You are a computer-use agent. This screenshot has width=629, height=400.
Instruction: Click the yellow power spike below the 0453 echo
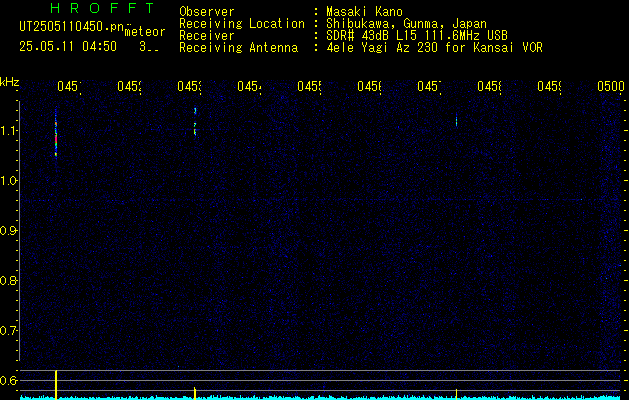(x=195, y=393)
